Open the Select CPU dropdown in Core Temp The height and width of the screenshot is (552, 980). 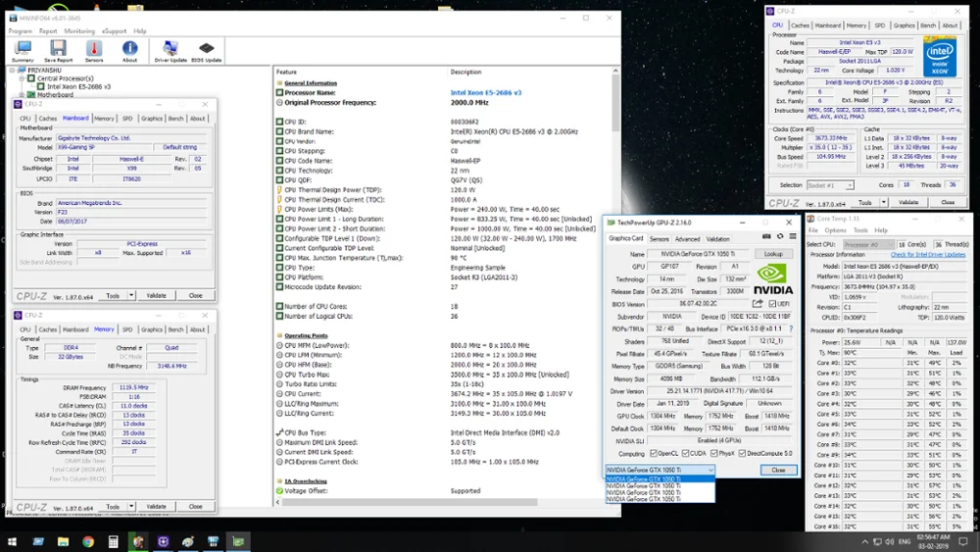[x=866, y=244]
